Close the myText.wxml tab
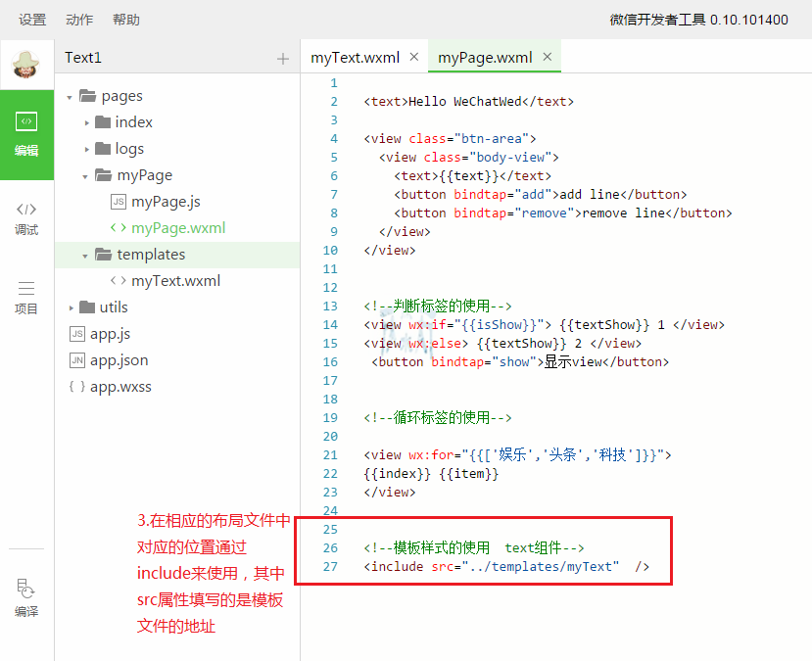Viewport: 812px width, 661px height. tap(414, 57)
